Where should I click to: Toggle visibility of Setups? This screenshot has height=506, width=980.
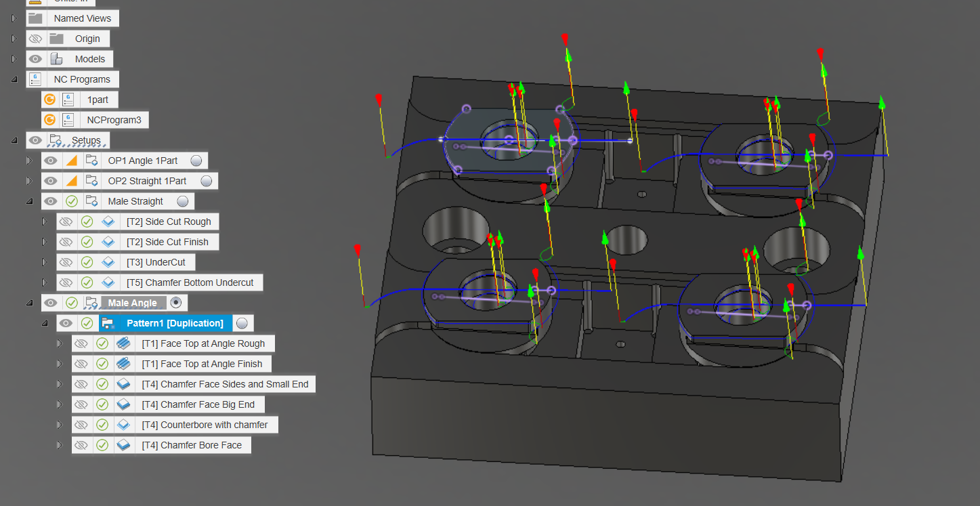[35, 140]
